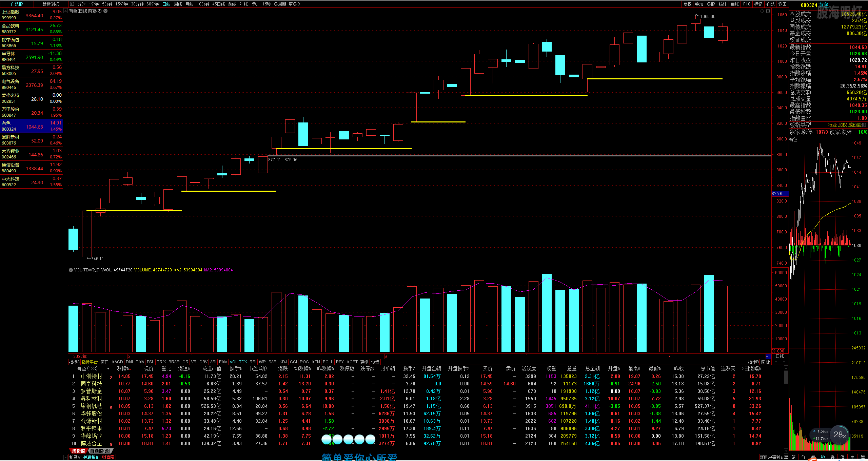Switch indicator to SAR

click(x=272, y=362)
